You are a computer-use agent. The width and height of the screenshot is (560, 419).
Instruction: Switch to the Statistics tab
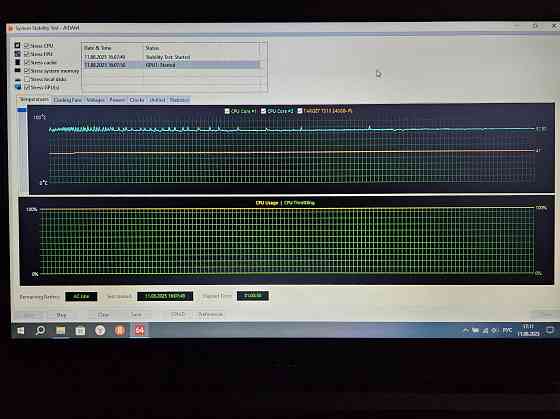[179, 100]
